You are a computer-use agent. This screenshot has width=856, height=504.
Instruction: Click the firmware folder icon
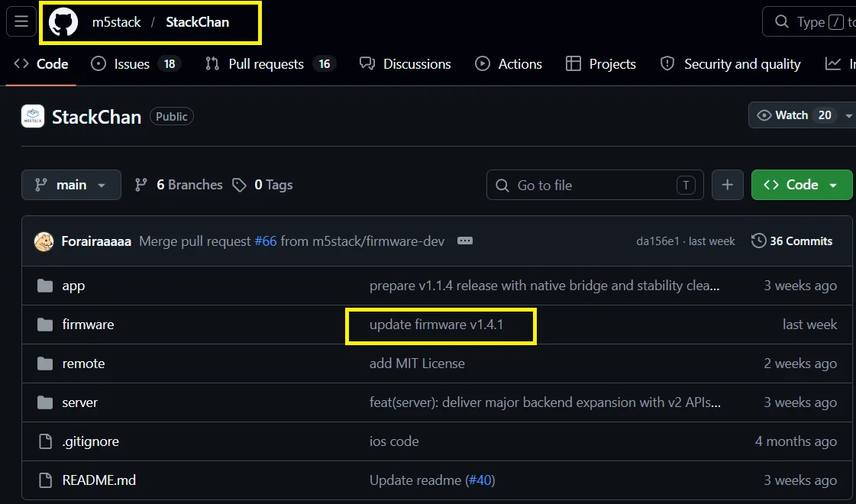click(45, 325)
